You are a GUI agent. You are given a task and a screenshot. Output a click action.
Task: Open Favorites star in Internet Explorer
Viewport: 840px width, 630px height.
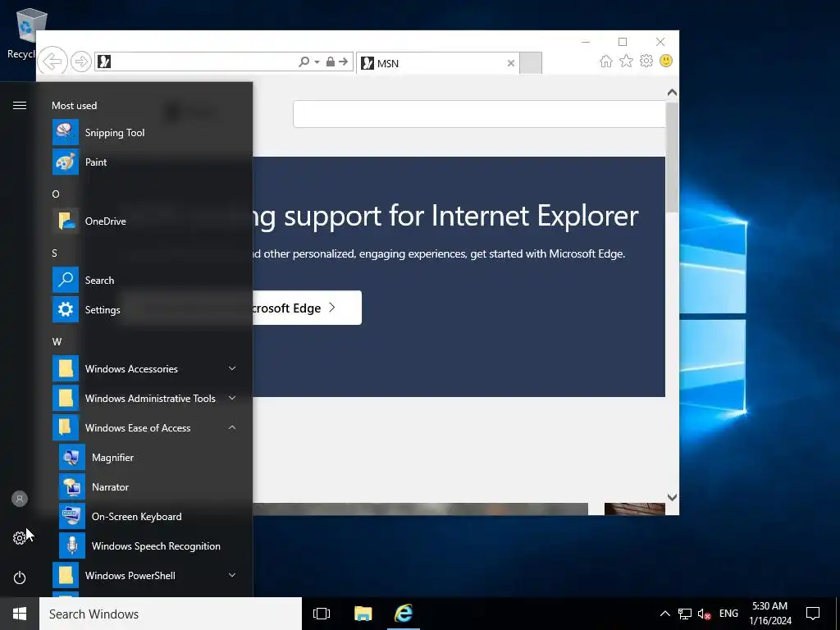tap(626, 61)
